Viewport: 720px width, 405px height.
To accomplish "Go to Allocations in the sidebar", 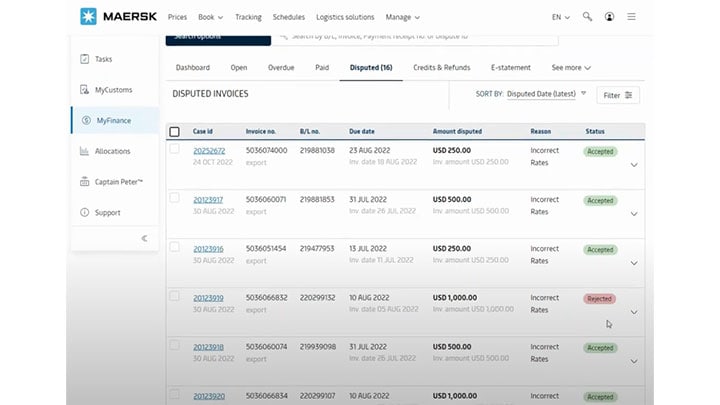I will pyautogui.click(x=112, y=151).
